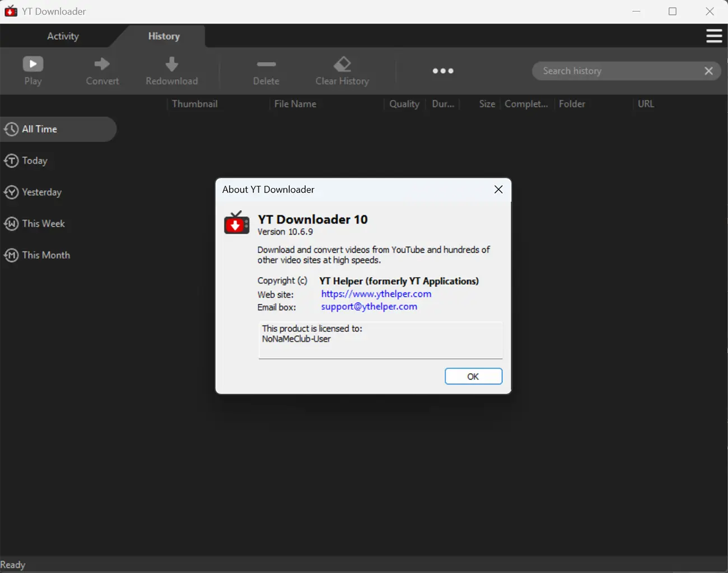
Task: Click the YT Downloader logo in About dialog
Action: (237, 223)
